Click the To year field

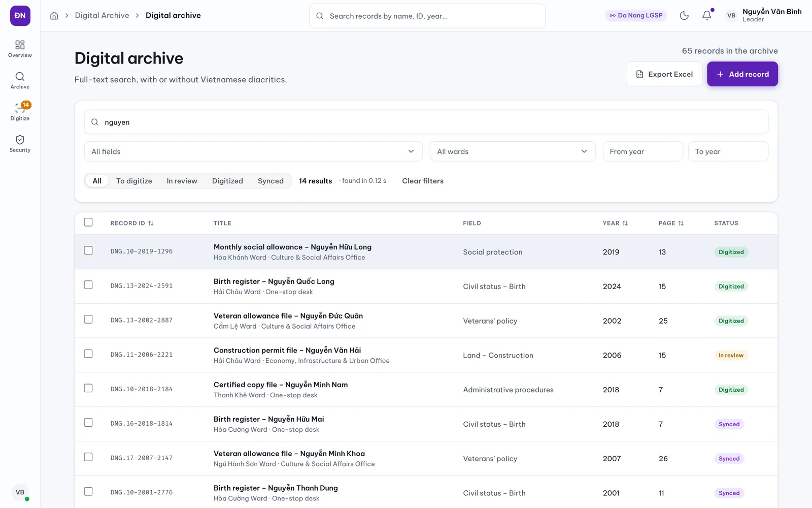(x=728, y=151)
